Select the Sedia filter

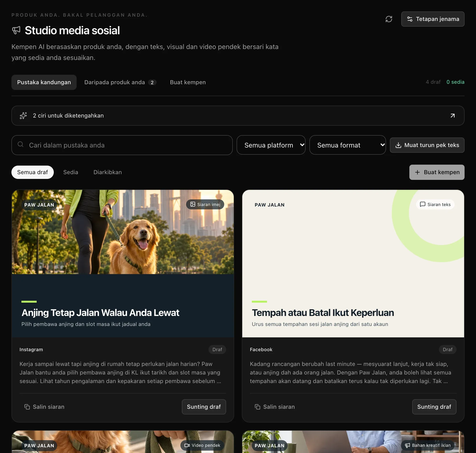point(70,172)
